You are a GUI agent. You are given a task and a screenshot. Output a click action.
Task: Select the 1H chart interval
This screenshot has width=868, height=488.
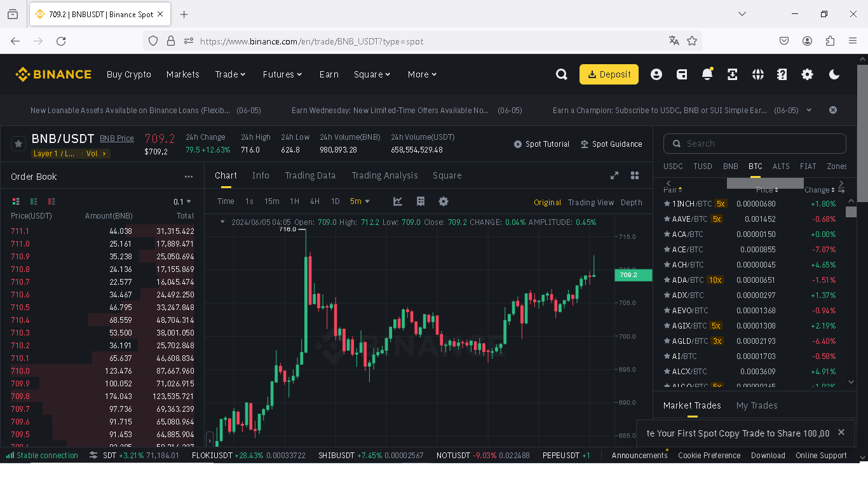pos(294,201)
